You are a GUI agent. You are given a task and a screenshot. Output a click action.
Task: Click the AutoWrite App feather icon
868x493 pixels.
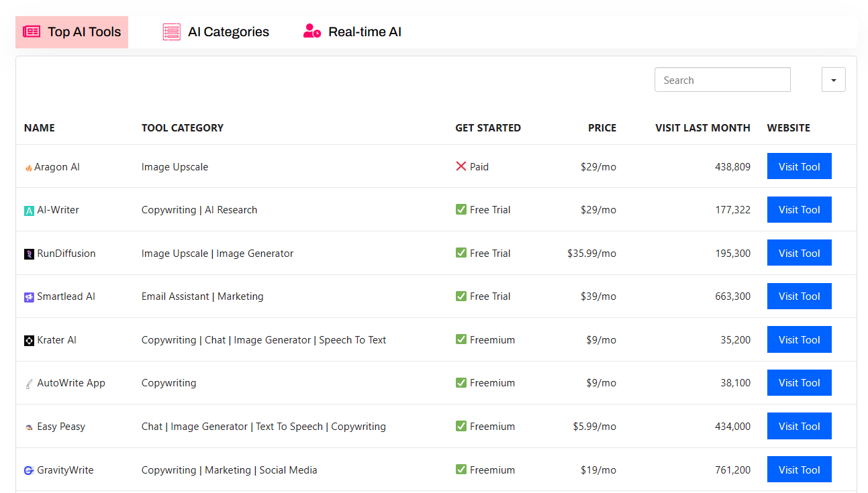(29, 384)
